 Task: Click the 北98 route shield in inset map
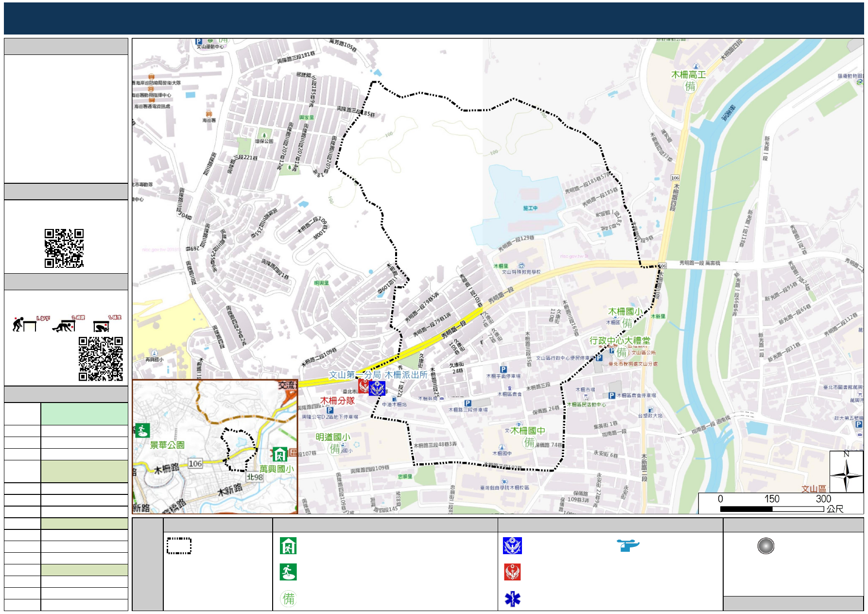(x=255, y=477)
